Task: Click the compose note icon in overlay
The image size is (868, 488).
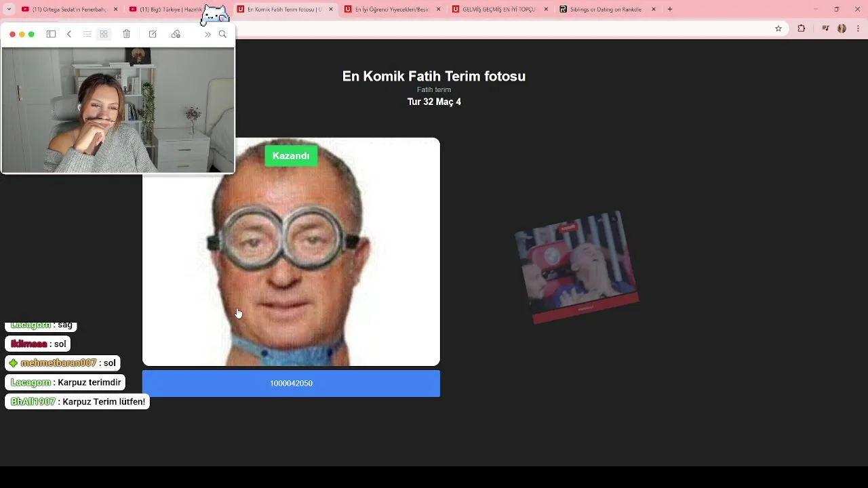Action: 153,34
